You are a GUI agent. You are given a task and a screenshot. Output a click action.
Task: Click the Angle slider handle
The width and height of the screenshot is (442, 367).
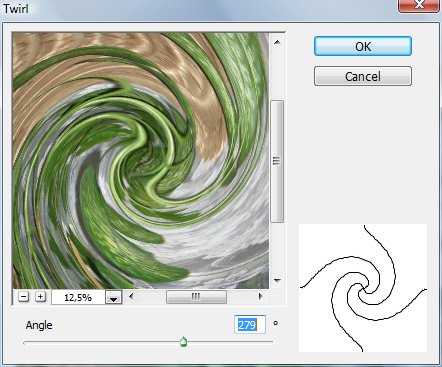click(183, 342)
